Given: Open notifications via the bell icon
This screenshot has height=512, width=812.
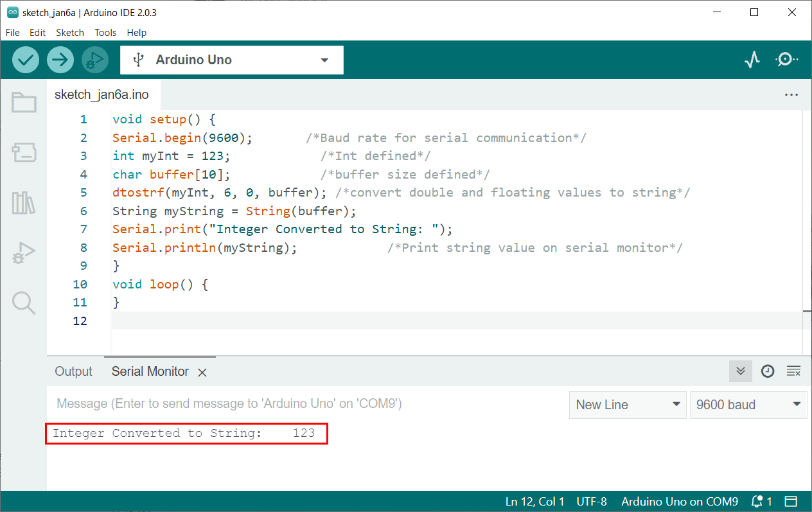Looking at the screenshot, I should pos(756,501).
